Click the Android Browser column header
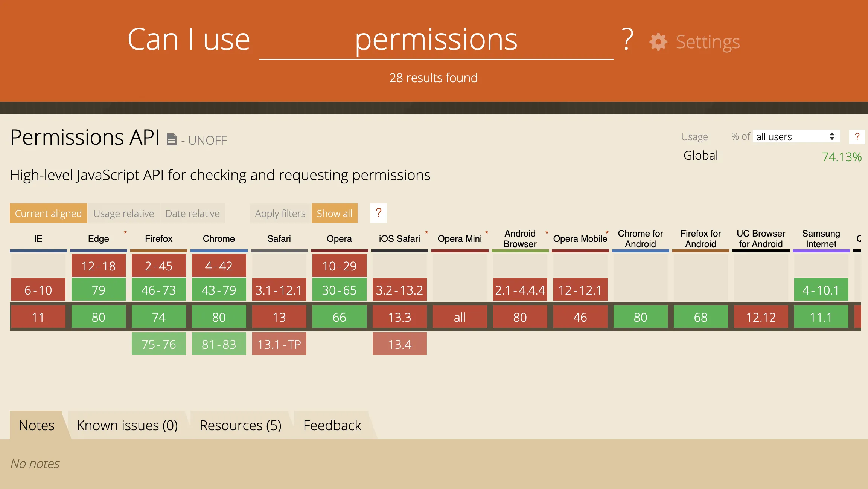The image size is (868, 489). click(x=520, y=239)
